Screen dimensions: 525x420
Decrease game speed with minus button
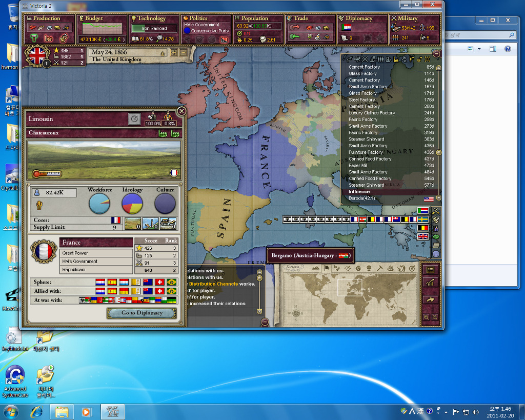tap(183, 53)
